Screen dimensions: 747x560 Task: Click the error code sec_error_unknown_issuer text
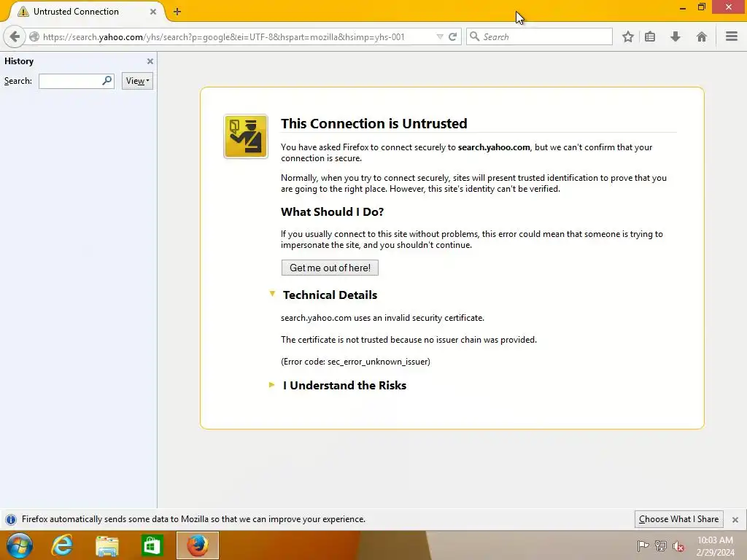(x=355, y=362)
